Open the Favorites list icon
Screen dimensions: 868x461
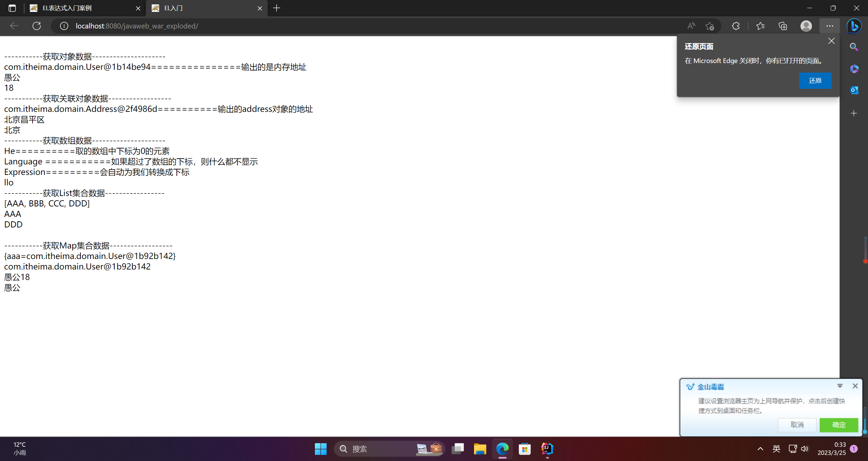(x=760, y=26)
